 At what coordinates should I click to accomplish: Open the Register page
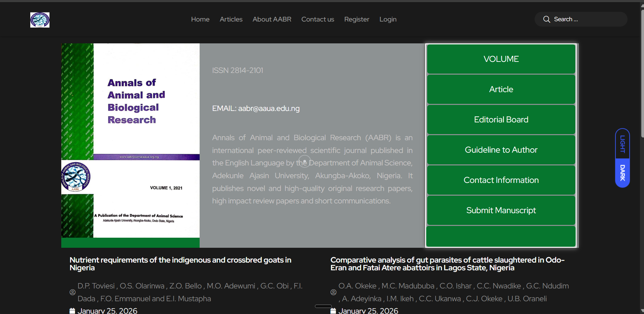[x=357, y=19]
